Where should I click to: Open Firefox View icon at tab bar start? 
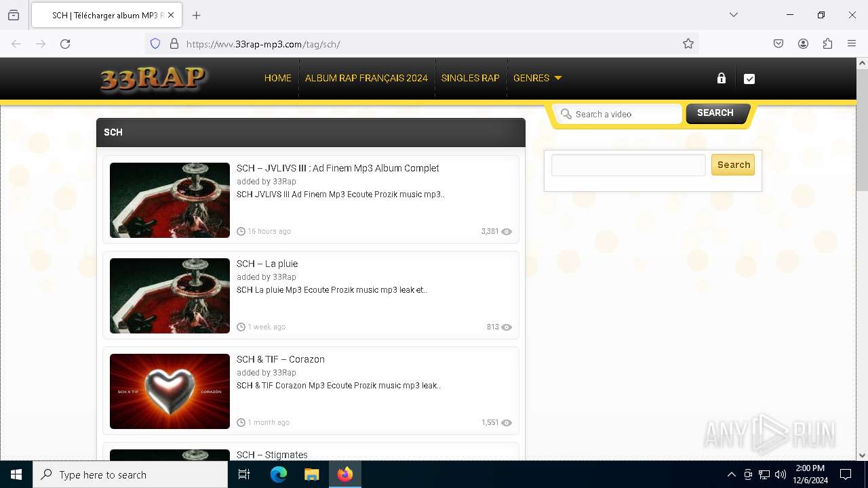[x=14, y=15]
